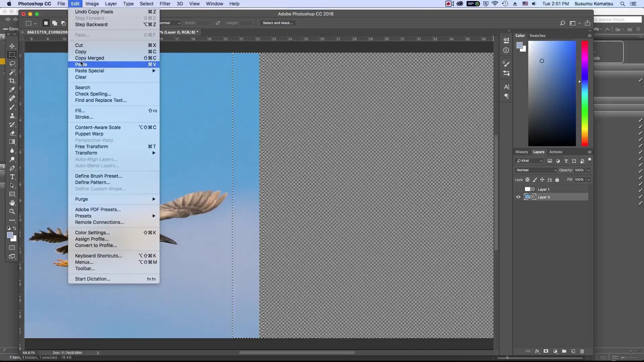The height and width of the screenshot is (362, 644).
Task: Open Spotlight search in menu bar
Action: [623, 4]
